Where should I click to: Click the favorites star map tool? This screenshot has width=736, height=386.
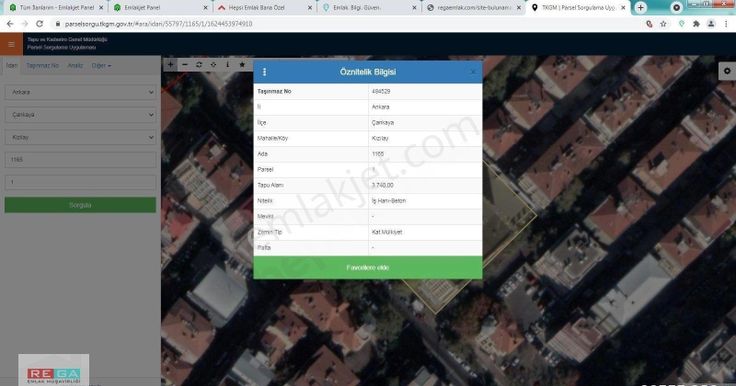click(x=242, y=65)
